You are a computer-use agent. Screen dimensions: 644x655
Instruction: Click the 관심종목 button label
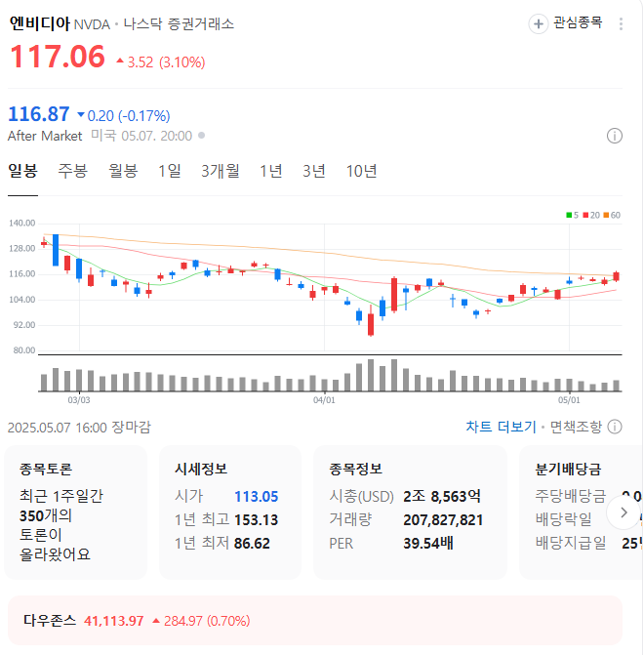tap(578, 22)
